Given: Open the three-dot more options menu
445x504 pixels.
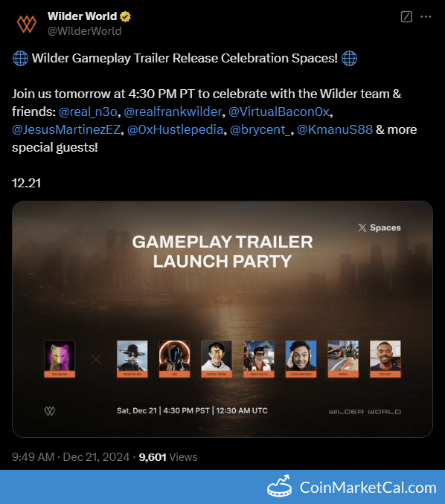Looking at the screenshot, I should [426, 16].
